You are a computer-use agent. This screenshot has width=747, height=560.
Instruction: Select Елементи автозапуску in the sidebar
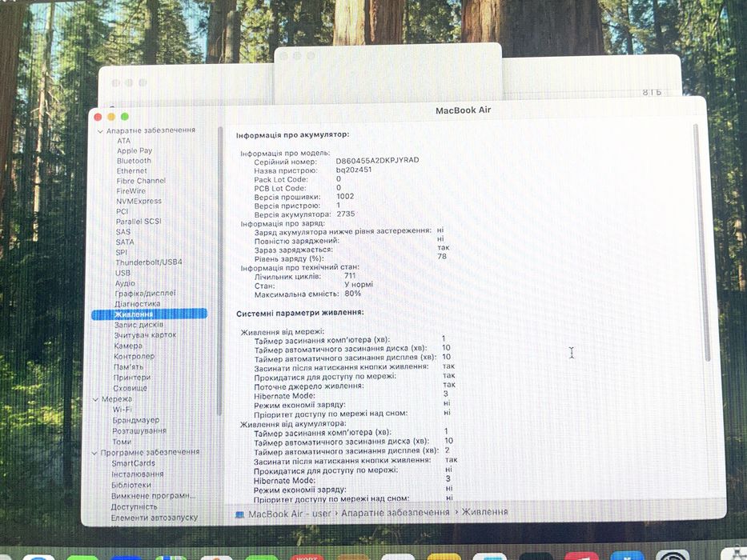[154, 518]
